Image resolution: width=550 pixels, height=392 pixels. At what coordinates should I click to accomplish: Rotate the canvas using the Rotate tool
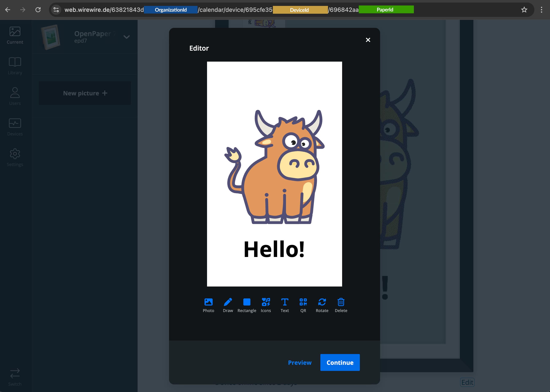coord(322,305)
